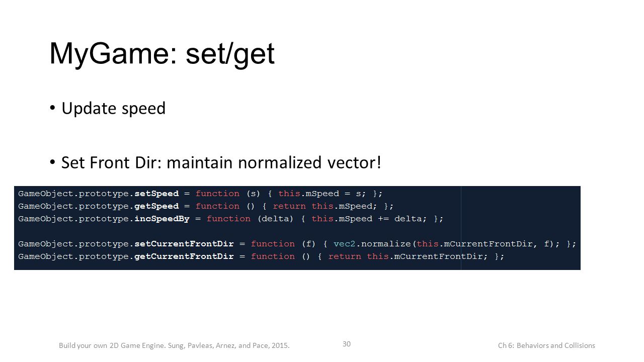The width and height of the screenshot is (644, 362).
Task: Click the vec2.normalize call in code
Action: (x=373, y=244)
